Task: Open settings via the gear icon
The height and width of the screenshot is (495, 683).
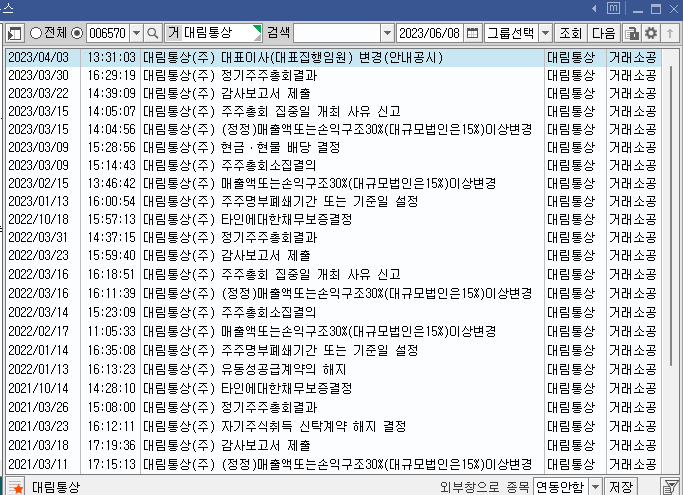Action: (651, 33)
